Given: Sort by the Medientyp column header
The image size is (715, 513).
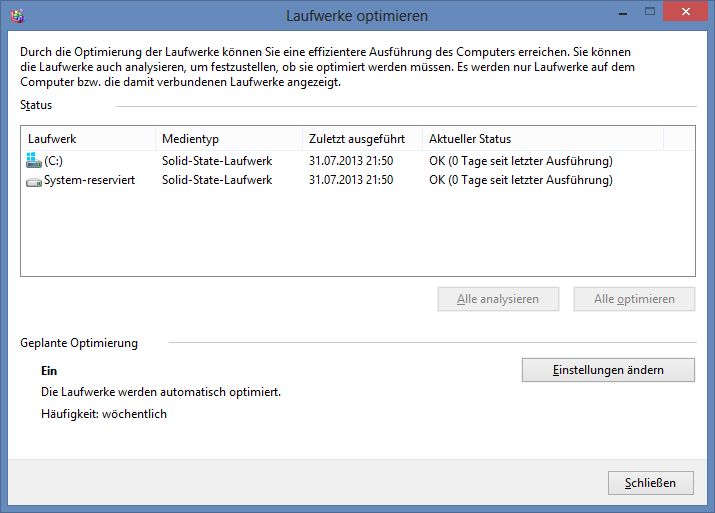Looking at the screenshot, I should (229, 139).
